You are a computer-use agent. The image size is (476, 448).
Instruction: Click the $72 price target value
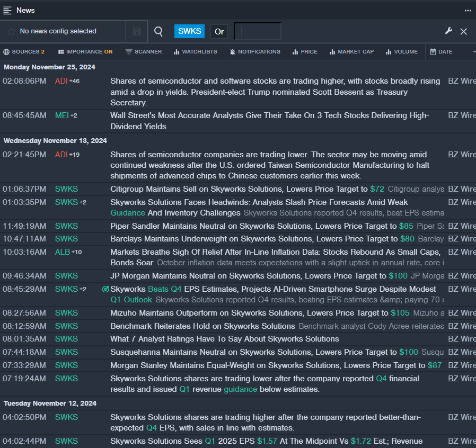377,189
